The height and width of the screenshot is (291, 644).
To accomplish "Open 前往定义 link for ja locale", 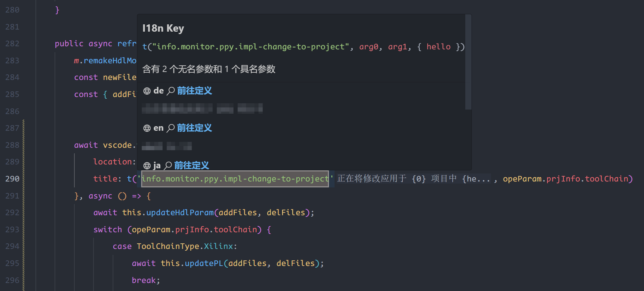I will point(192,165).
